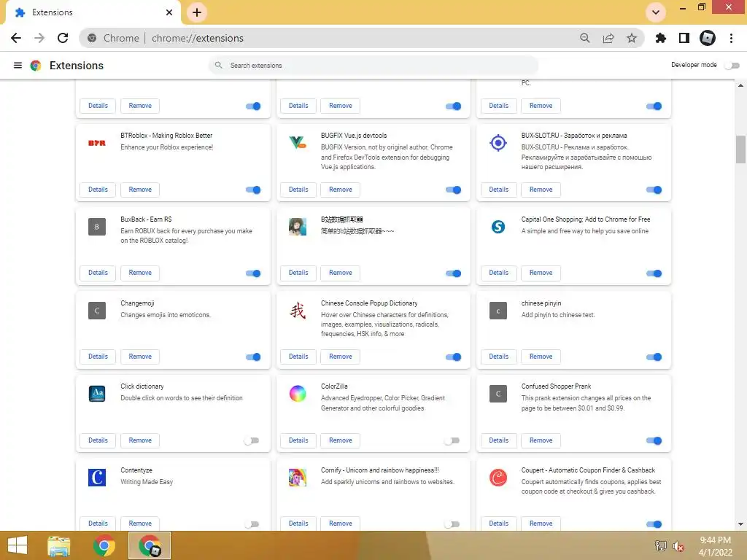Open the network tray icon

pyautogui.click(x=660, y=546)
